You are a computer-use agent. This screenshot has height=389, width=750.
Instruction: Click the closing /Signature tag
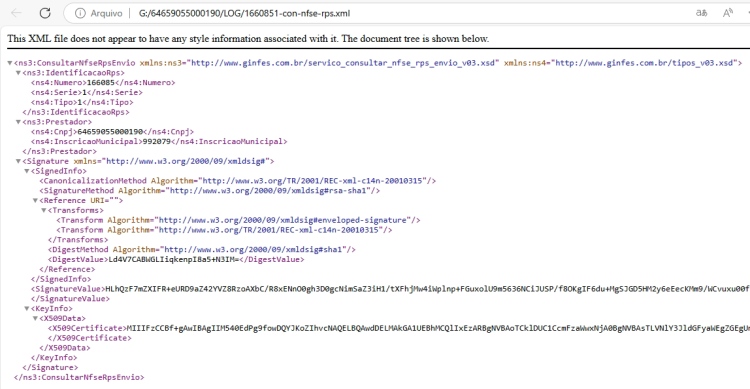click(50, 367)
